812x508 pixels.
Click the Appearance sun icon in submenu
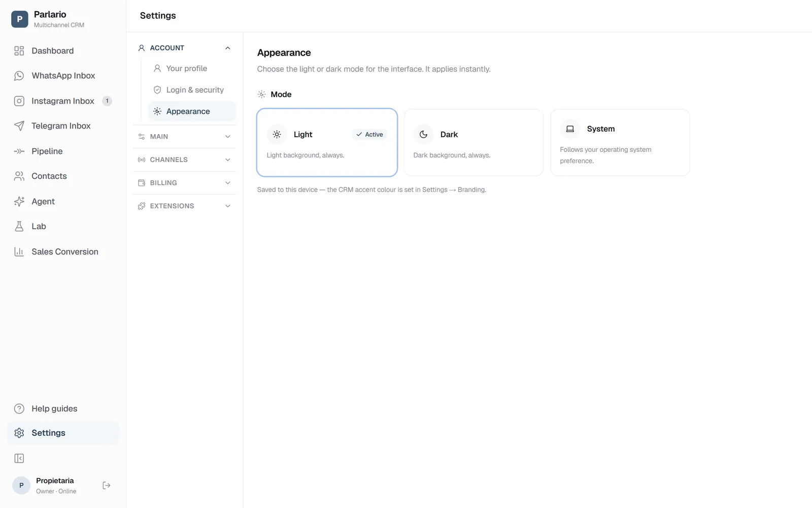click(x=157, y=111)
